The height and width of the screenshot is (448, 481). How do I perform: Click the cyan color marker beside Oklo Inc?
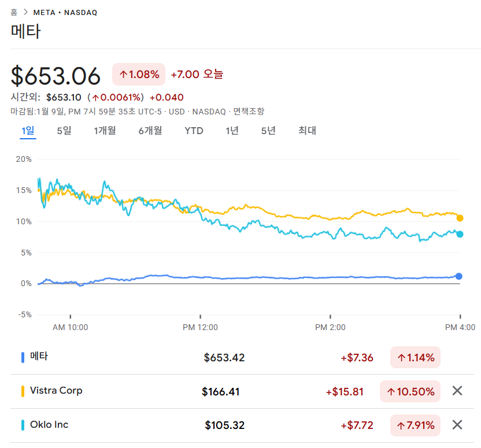pos(23,425)
